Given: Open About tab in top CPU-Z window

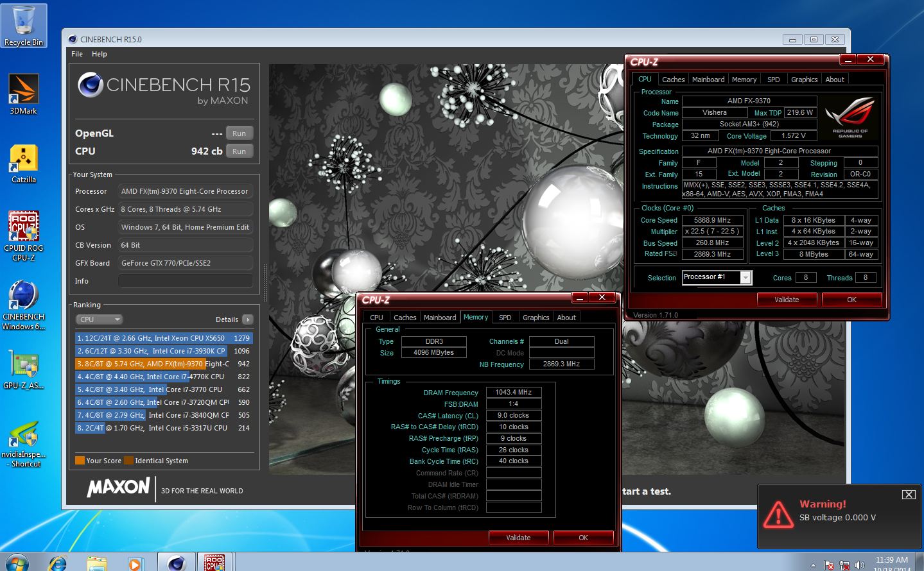Looking at the screenshot, I should (835, 80).
